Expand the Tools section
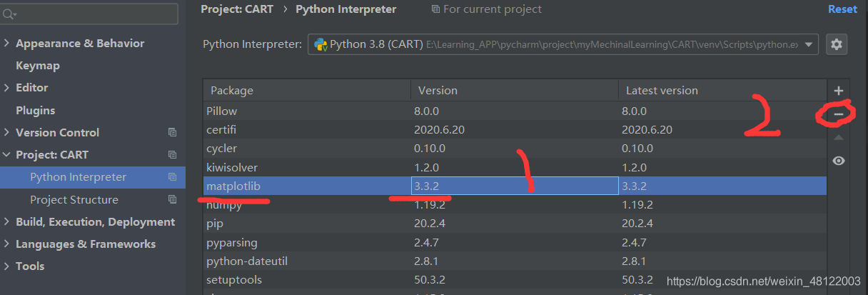This screenshot has height=295, width=868. coord(6,266)
